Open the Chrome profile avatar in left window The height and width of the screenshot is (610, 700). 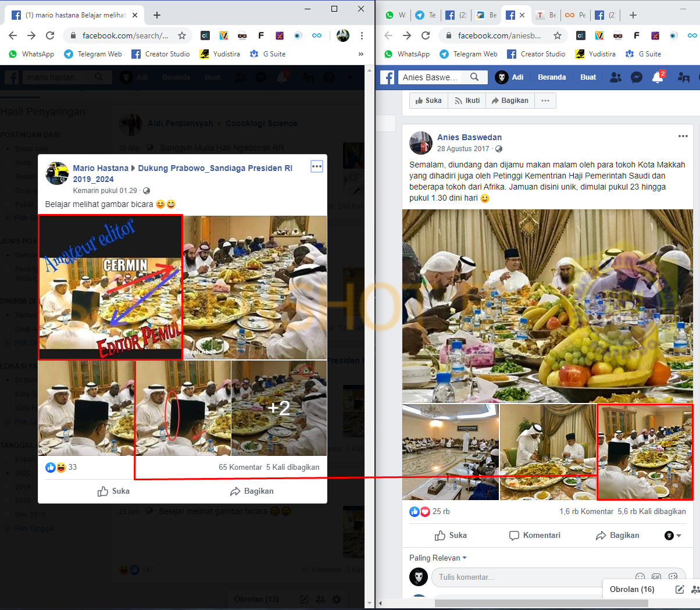pos(343,35)
